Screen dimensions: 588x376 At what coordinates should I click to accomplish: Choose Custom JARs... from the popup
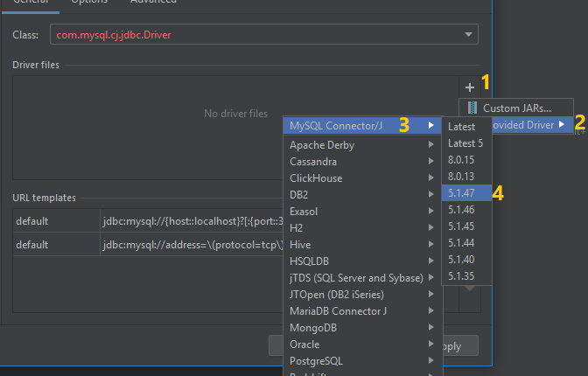click(516, 108)
